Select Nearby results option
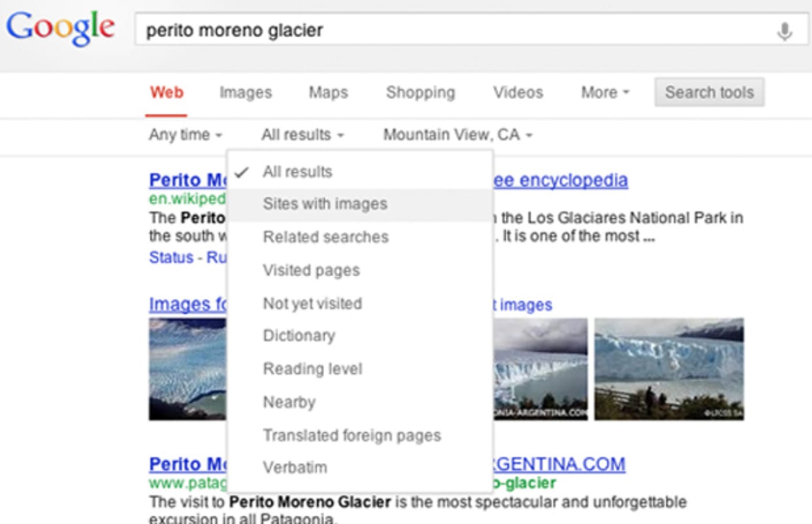This screenshot has width=812, height=524. pyautogui.click(x=289, y=402)
